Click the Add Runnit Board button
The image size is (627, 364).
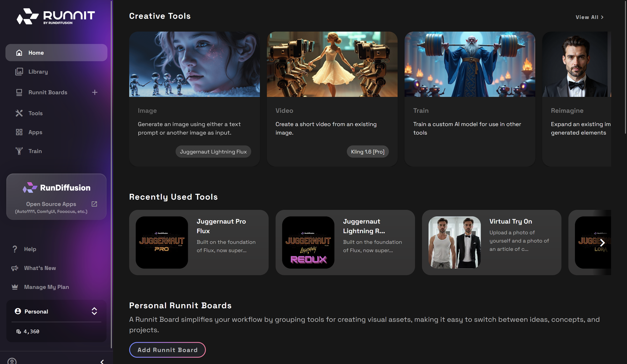coord(167,350)
